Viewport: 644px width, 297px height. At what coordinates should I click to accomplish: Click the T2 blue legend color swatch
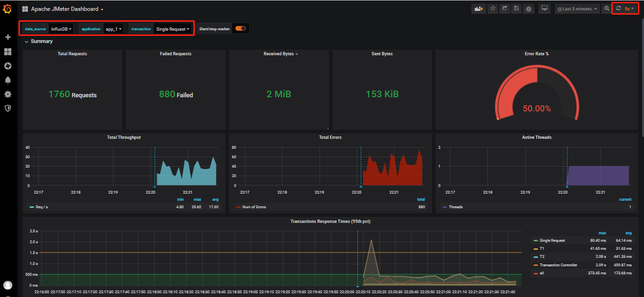(535, 257)
